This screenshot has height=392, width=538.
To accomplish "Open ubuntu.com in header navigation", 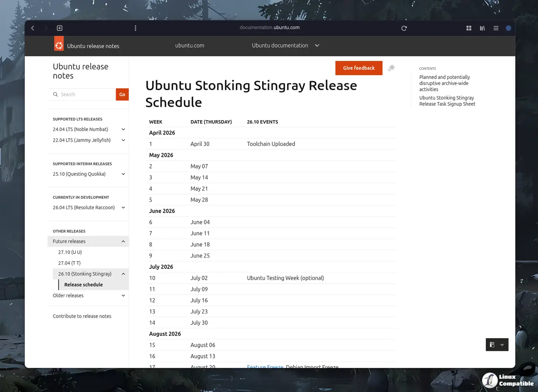I will [x=190, y=45].
